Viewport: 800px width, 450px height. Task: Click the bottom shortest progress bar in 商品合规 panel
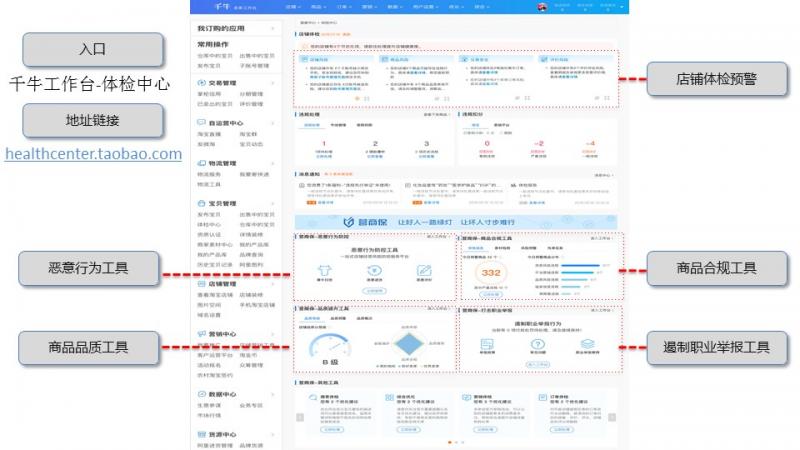[x=566, y=294]
